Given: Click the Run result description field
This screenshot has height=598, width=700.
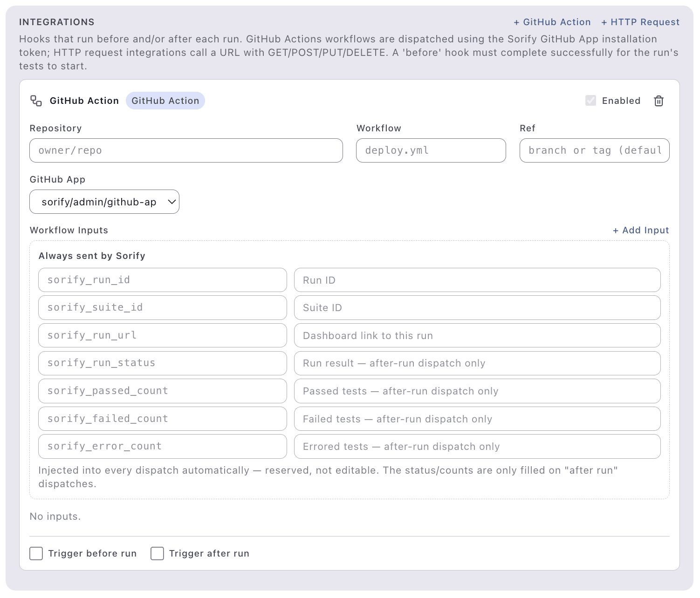Looking at the screenshot, I should pos(477,363).
